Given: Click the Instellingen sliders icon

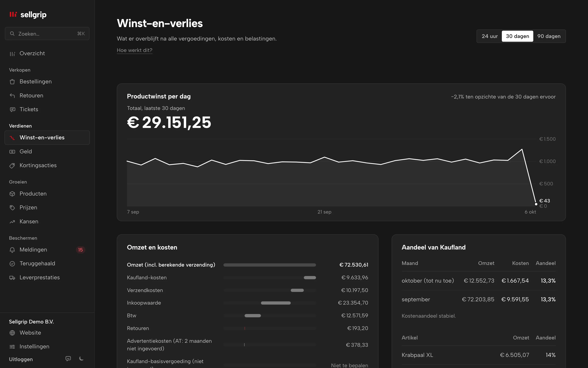Looking at the screenshot, I should point(12,347).
